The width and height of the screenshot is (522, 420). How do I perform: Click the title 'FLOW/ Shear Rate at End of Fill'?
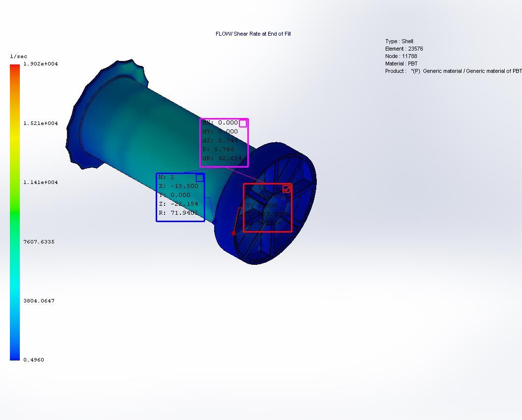click(253, 34)
